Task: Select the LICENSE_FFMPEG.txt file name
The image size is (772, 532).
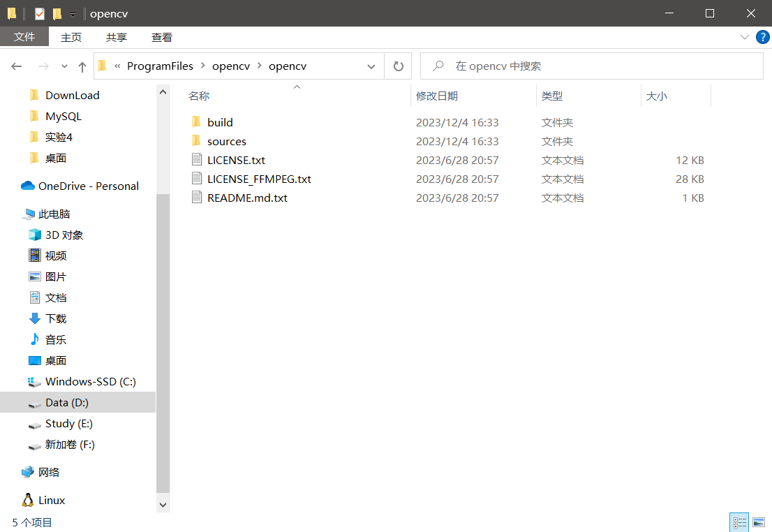Action: pyautogui.click(x=259, y=179)
